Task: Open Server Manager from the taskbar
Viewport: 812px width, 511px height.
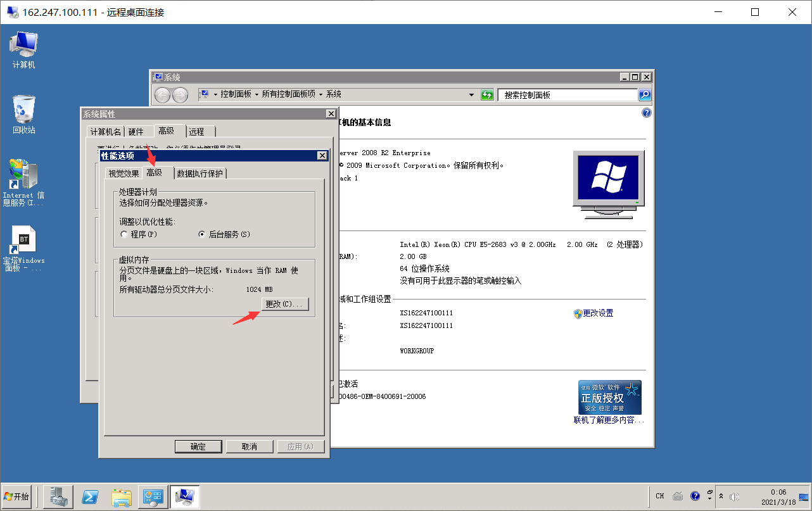Action: pos(60,496)
